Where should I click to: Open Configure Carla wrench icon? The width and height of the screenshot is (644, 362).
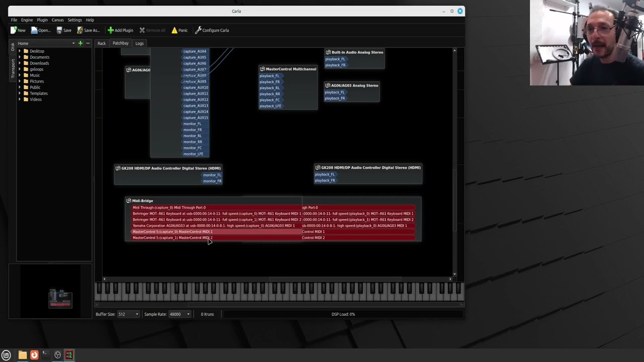pyautogui.click(x=198, y=30)
